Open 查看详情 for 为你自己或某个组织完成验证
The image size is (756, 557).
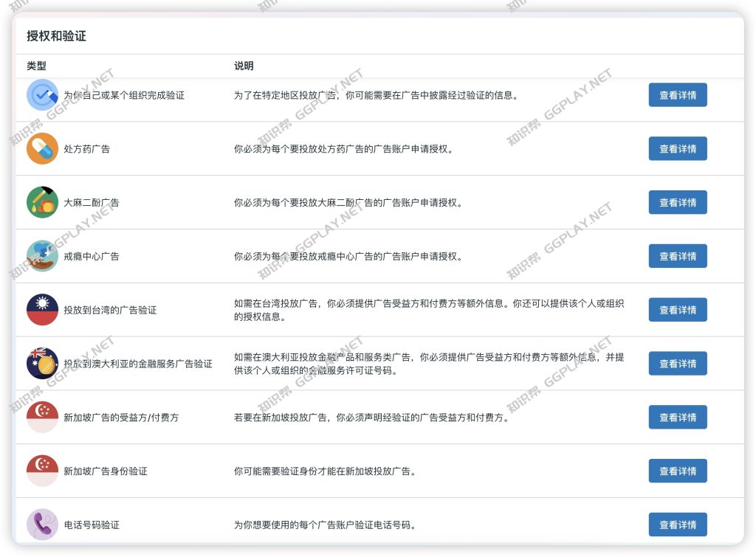(678, 95)
